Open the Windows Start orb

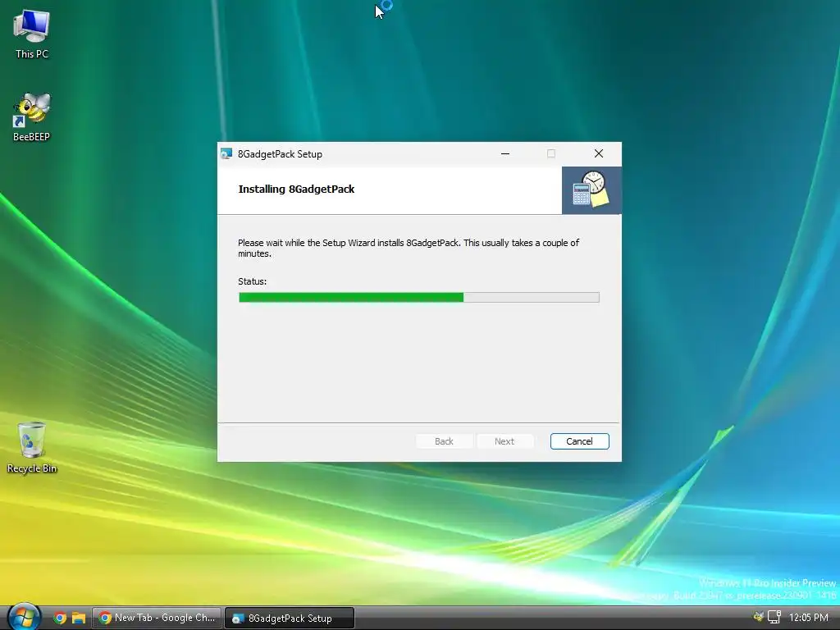coord(24,617)
